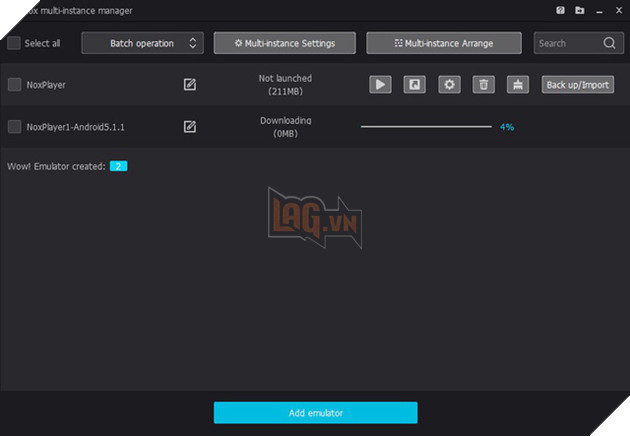Clean up disk for NoxPlayer instance
Screen dimensions: 630x436
(x=518, y=85)
